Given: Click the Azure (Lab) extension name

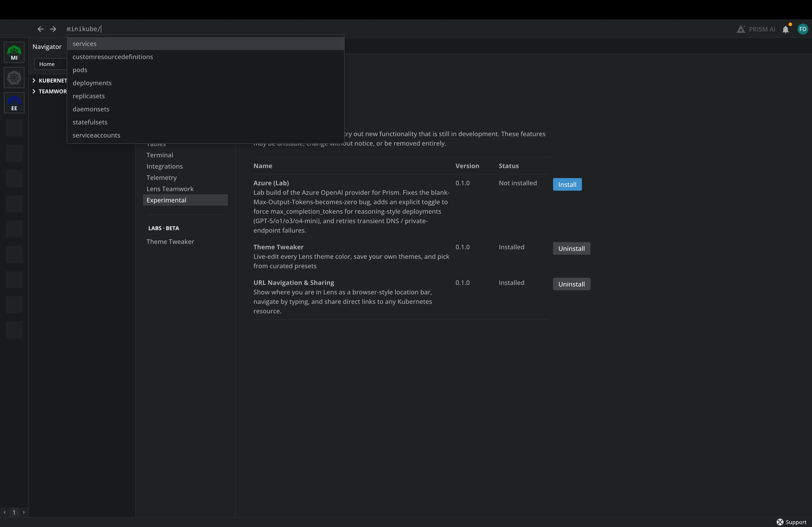Looking at the screenshot, I should point(271,183).
